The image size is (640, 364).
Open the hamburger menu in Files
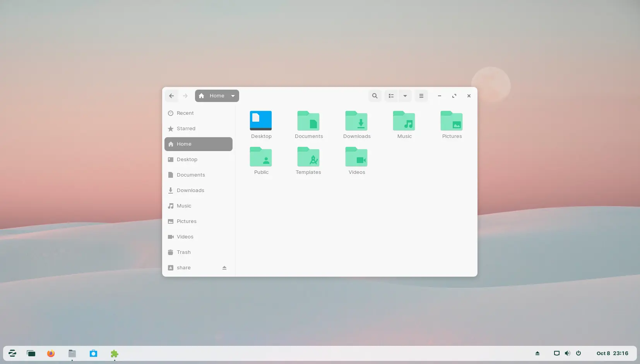[421, 96]
